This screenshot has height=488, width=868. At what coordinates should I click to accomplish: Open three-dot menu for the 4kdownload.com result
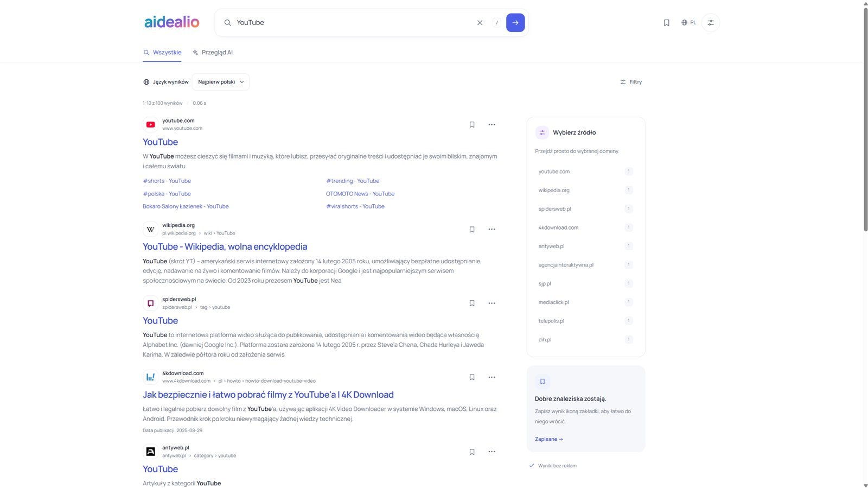coord(492,377)
